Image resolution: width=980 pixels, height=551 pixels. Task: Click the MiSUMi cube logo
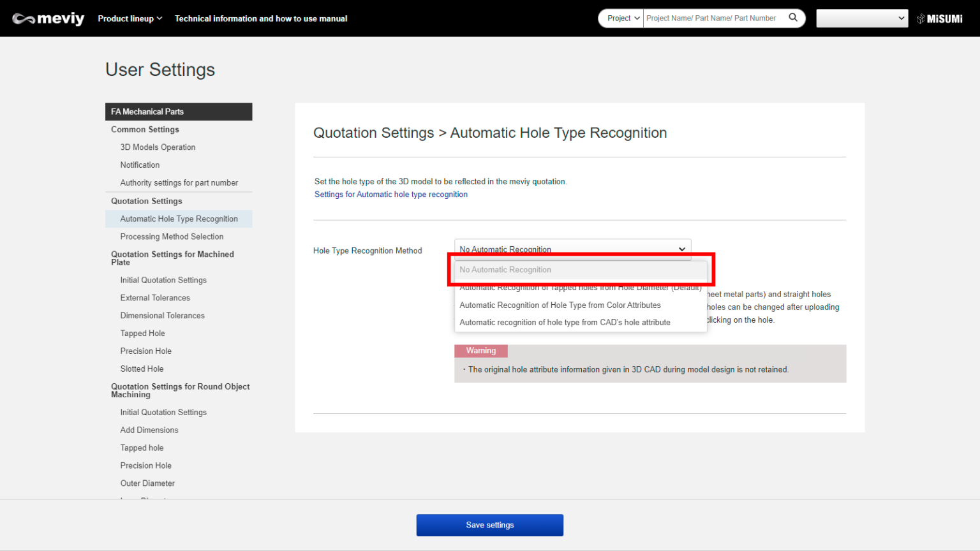939,18
